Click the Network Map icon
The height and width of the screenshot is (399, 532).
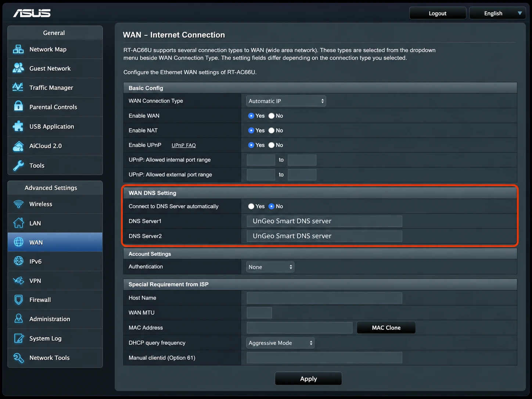18,49
